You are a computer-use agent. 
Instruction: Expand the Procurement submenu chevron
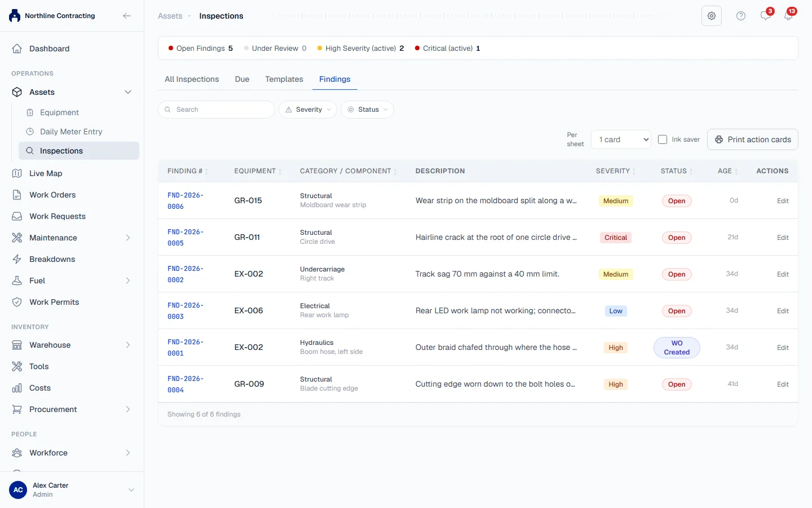coord(128,409)
